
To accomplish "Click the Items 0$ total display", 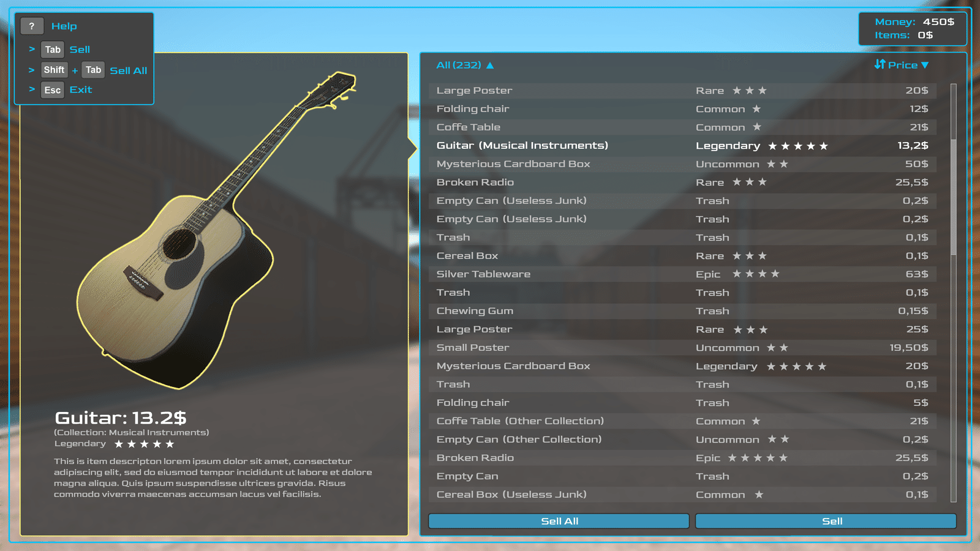I will point(903,36).
